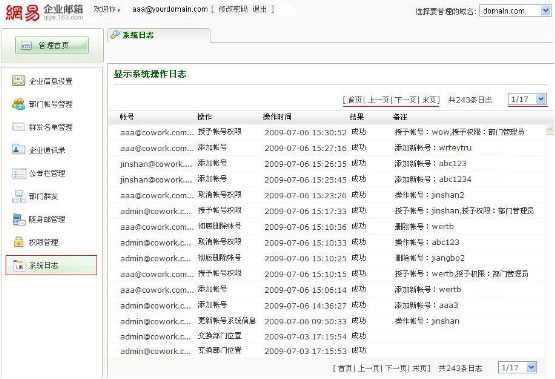
Task: Select timestamp 2009-07-06 15:27:16 cell
Action: click(x=305, y=148)
